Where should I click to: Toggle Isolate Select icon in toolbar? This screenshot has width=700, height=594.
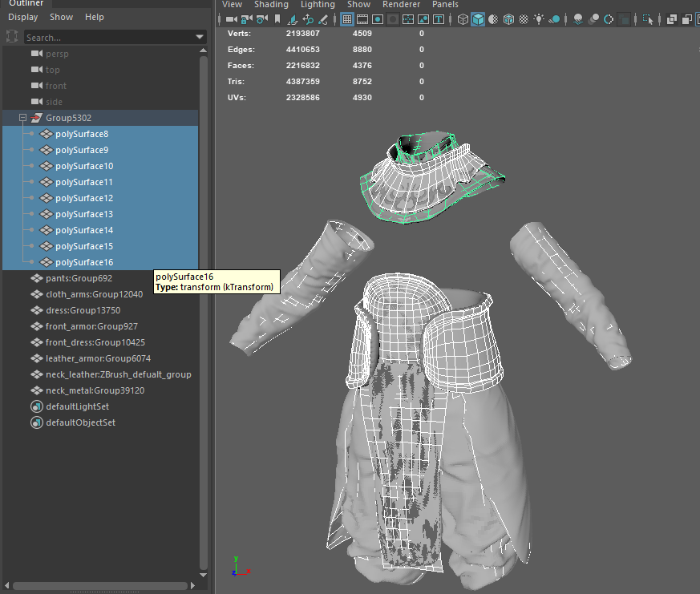[x=648, y=19]
